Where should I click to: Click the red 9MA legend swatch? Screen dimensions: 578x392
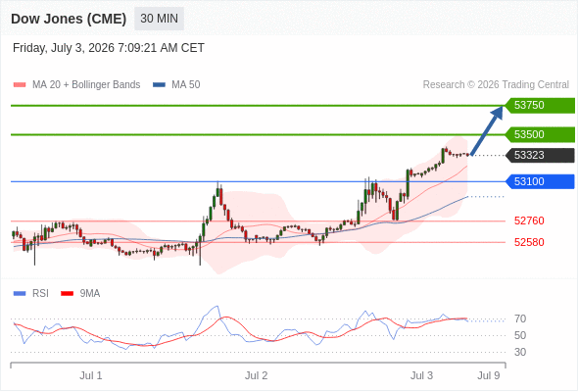(67, 294)
